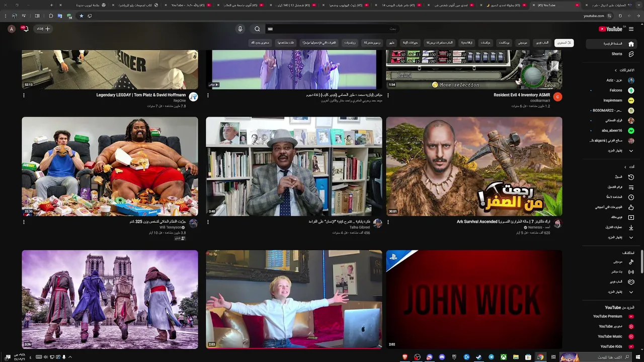Open the RepOne channel avatar
This screenshot has width=644, height=362.
[193, 97]
